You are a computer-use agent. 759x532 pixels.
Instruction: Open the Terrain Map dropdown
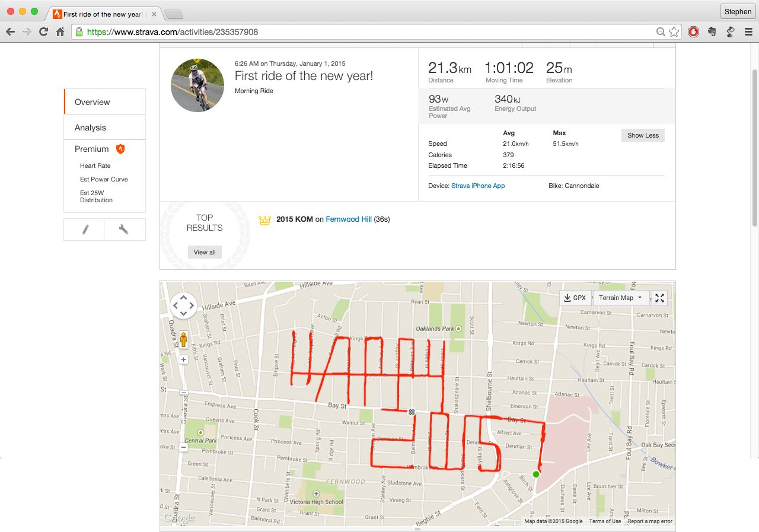coord(620,298)
